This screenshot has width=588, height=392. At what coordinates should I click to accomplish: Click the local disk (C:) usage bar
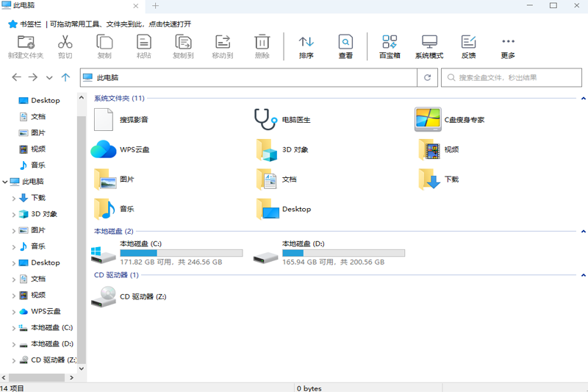(181, 253)
